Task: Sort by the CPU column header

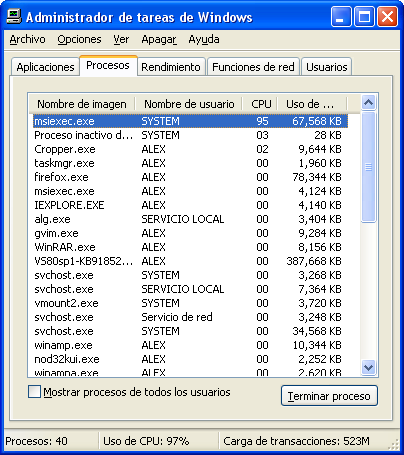Action: click(261, 104)
